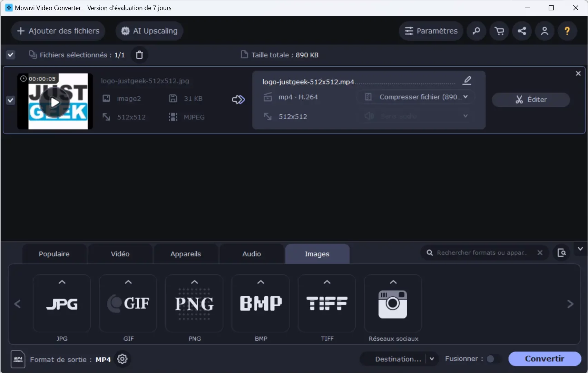Remove file row with X button
Viewport: 588px width, 373px height.
578,73
